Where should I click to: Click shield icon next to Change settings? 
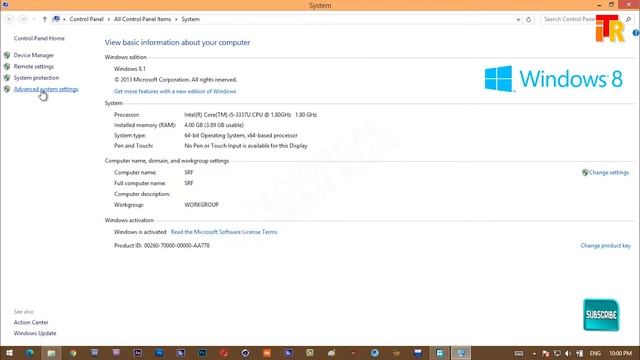(x=585, y=173)
